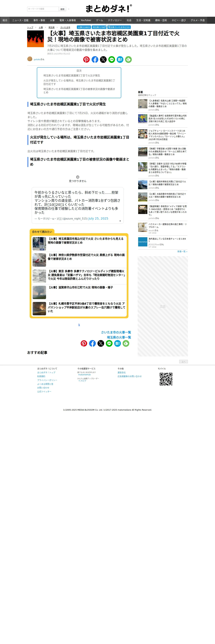Open related article about 滋賀県守山市杉江町 fire

(x=80, y=288)
